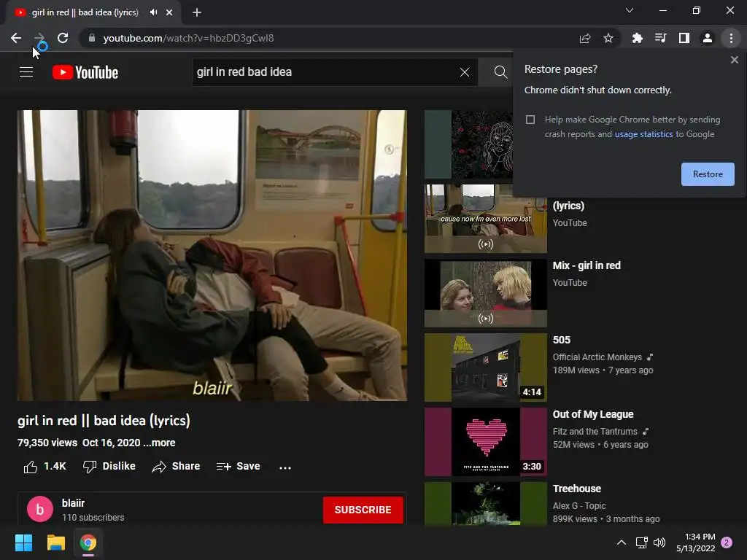The height and width of the screenshot is (560, 747).
Task: Open the volume tray icon
Action: click(x=659, y=542)
